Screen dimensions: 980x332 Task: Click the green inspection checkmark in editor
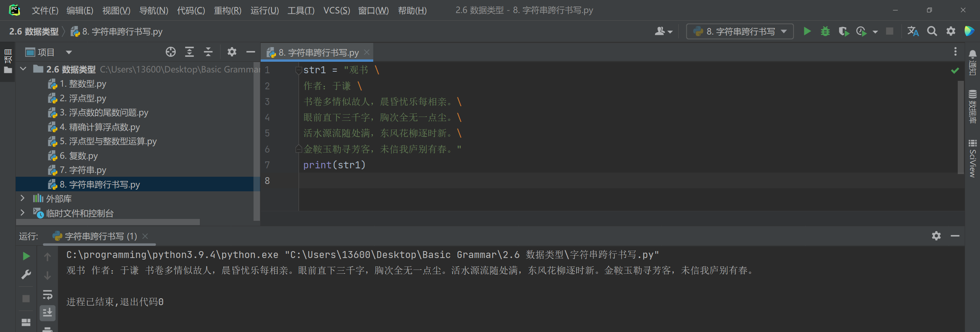tap(955, 71)
